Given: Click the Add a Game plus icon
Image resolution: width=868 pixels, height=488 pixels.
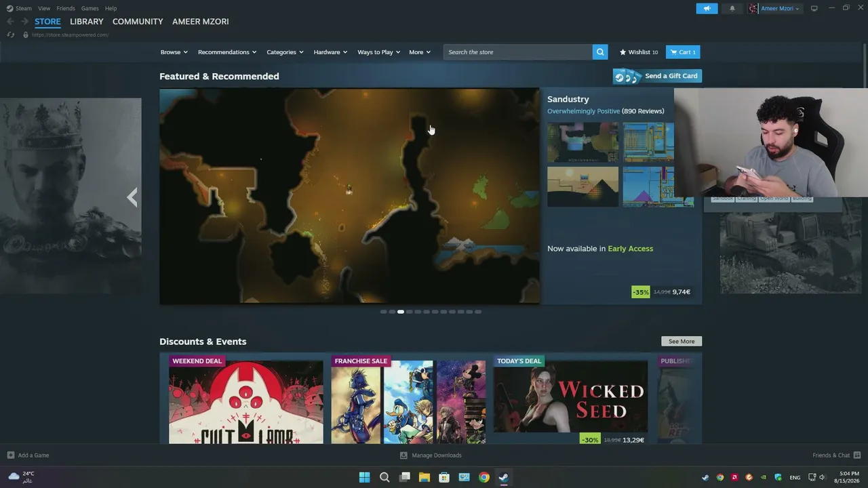Looking at the screenshot, I should [10, 455].
